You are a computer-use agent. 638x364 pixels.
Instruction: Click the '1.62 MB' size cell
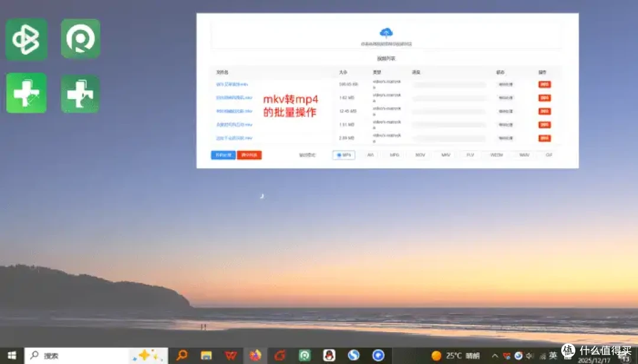pyautogui.click(x=347, y=98)
